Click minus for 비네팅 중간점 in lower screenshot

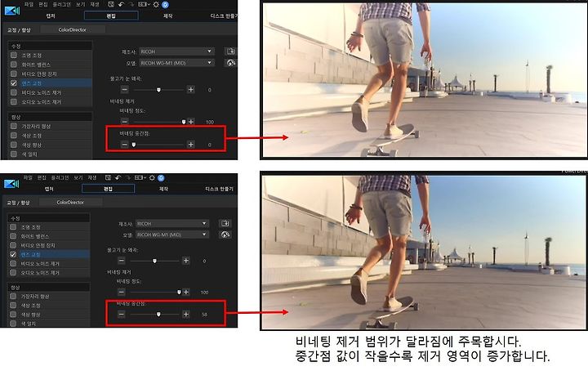pyautogui.click(x=121, y=314)
